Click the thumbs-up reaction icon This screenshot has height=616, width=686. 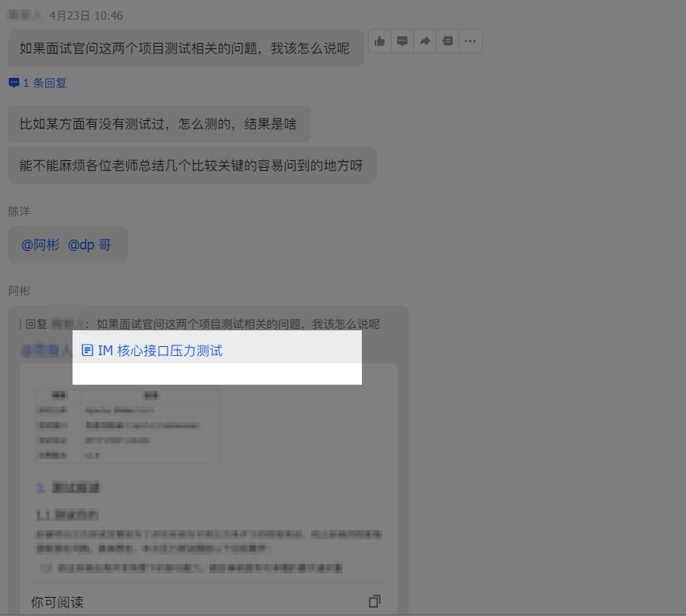pos(380,41)
